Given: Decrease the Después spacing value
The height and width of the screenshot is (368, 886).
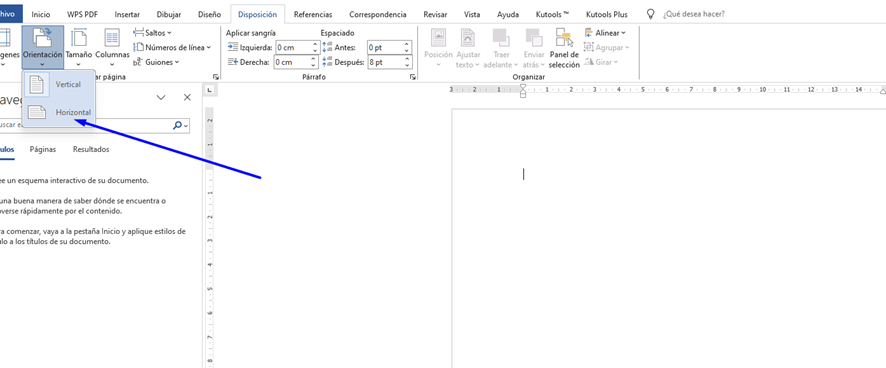Looking at the screenshot, I should click(x=406, y=66).
